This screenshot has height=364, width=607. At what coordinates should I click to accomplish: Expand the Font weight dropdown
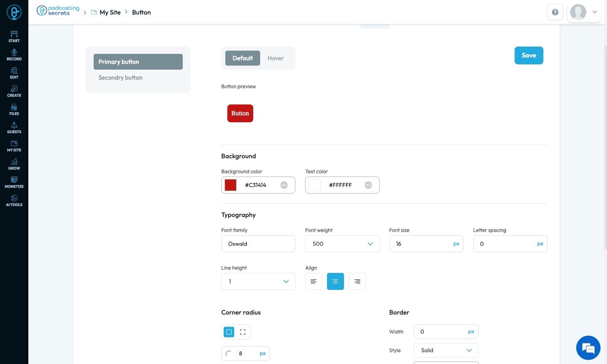(342, 244)
